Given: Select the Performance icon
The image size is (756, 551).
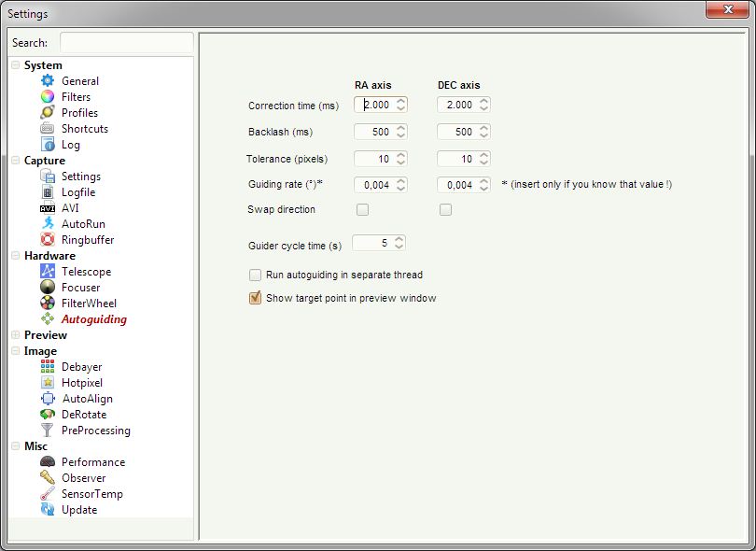Looking at the screenshot, I should (48, 461).
